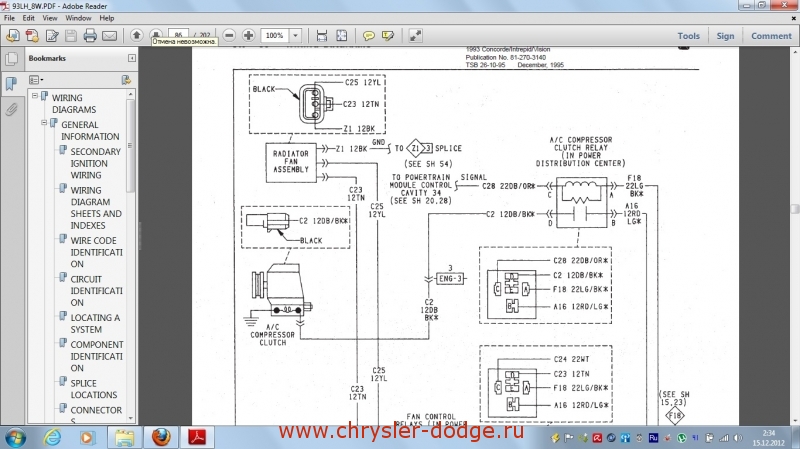Open the Comment pane
The image size is (800, 449).
(771, 36)
